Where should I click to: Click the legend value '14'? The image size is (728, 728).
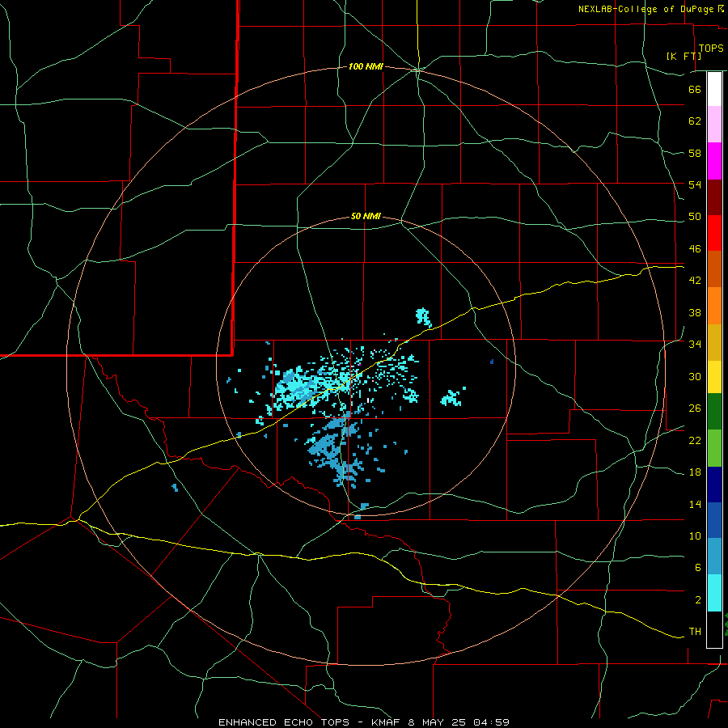point(695,504)
